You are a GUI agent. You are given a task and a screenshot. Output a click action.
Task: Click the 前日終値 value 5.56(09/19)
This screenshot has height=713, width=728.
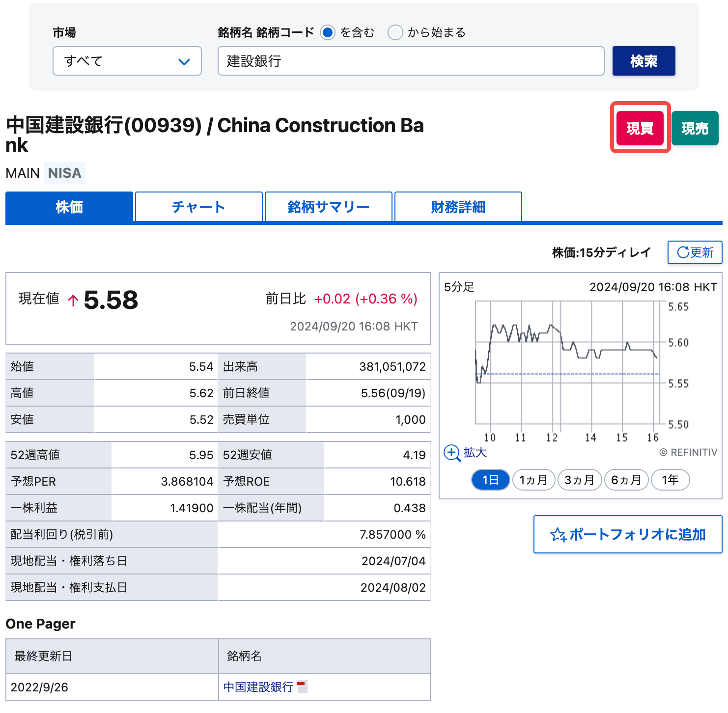[x=393, y=393]
